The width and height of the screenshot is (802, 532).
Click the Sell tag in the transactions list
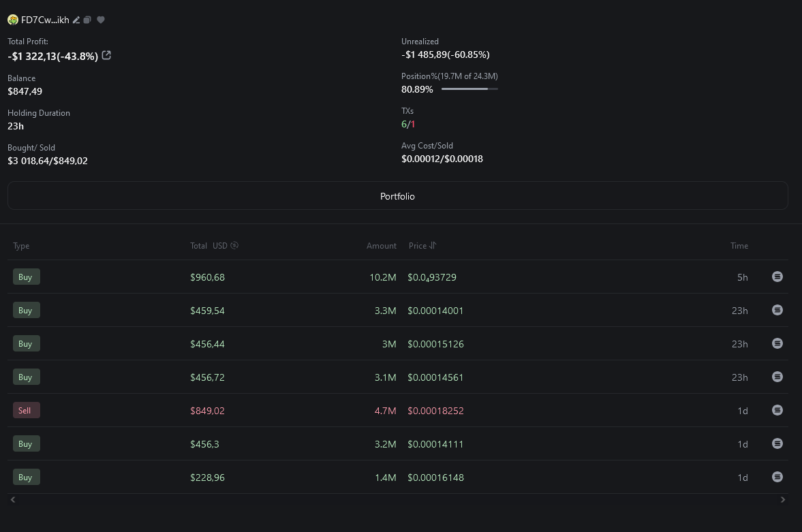(x=26, y=410)
